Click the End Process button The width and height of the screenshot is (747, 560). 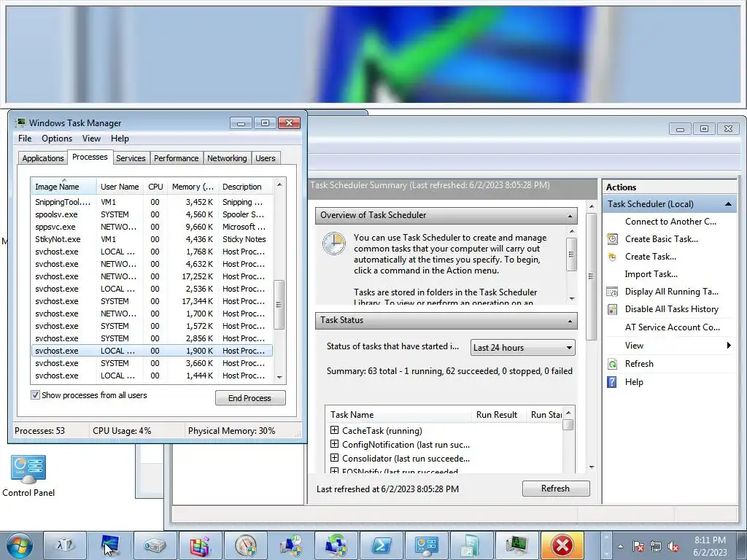[250, 398]
